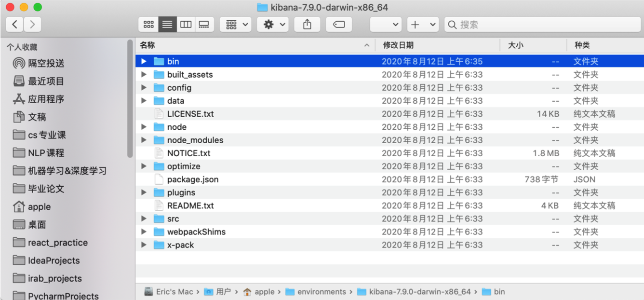The width and height of the screenshot is (644, 300).
Task: Expand the optimize folder triangle
Action: (144, 166)
